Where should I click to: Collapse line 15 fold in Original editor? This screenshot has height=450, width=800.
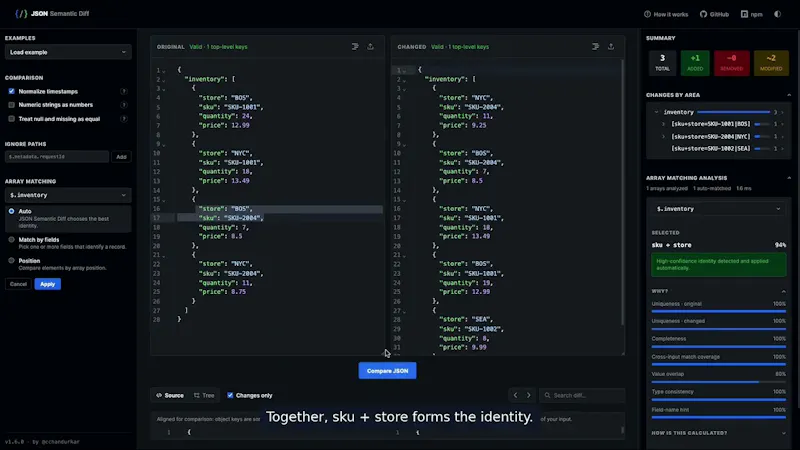(x=164, y=200)
